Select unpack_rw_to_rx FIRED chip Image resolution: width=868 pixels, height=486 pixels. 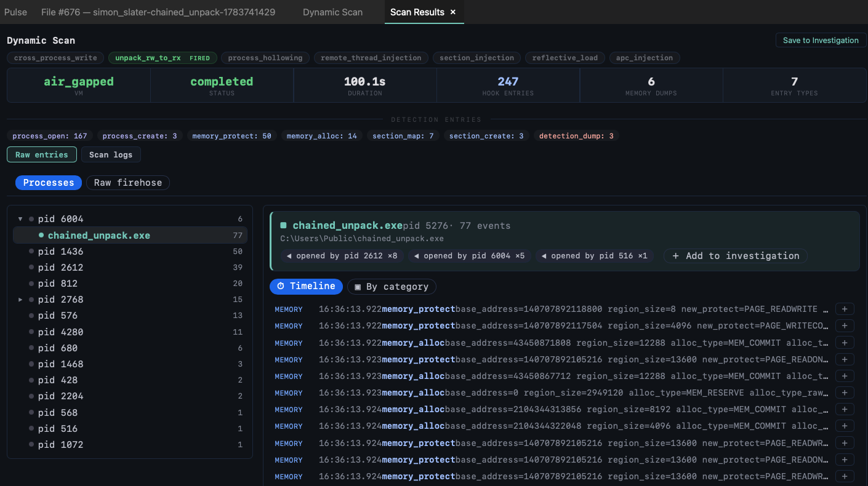163,58
